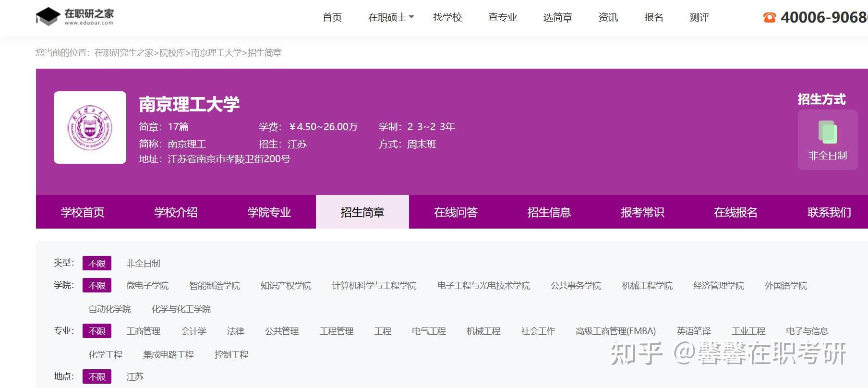Filter college by 电子工程与光电技术学院
The width and height of the screenshot is (868, 388).
pos(483,285)
